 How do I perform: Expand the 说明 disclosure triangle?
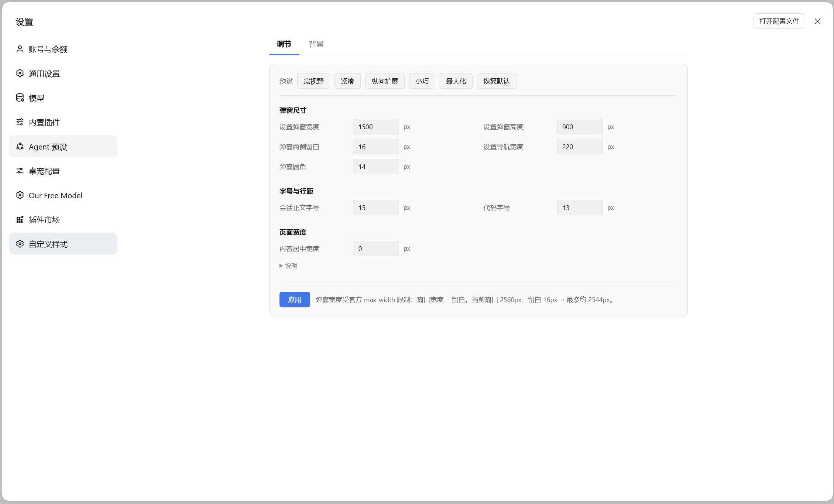[x=281, y=265]
